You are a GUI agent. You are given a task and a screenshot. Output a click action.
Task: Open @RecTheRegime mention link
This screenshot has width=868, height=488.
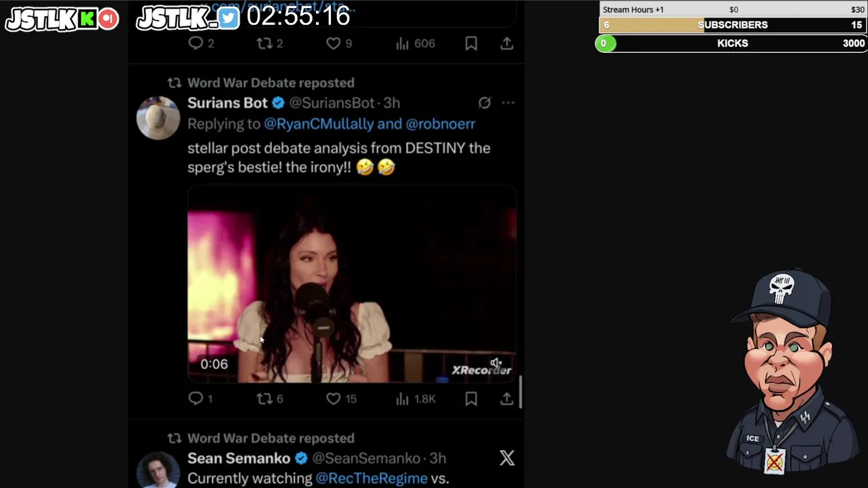point(372,479)
